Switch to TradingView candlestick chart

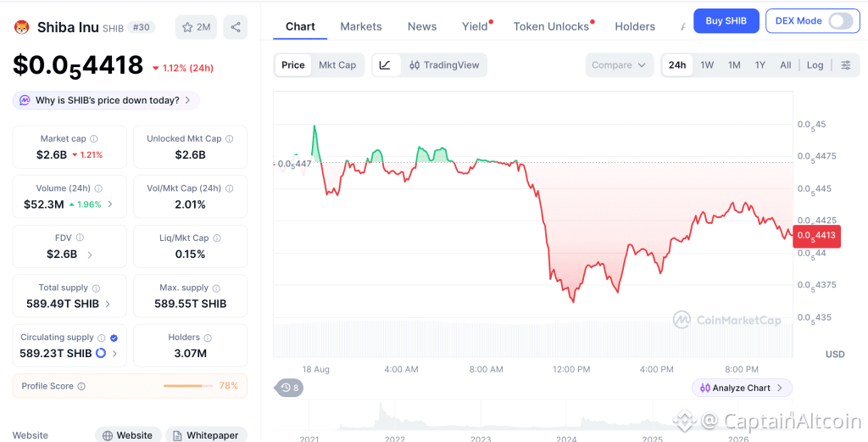pos(444,65)
